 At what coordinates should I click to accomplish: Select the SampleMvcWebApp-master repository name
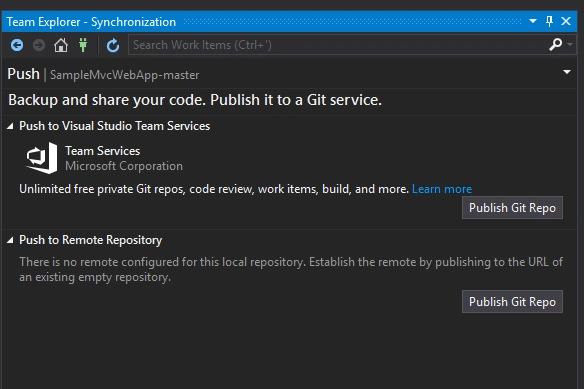(124, 75)
